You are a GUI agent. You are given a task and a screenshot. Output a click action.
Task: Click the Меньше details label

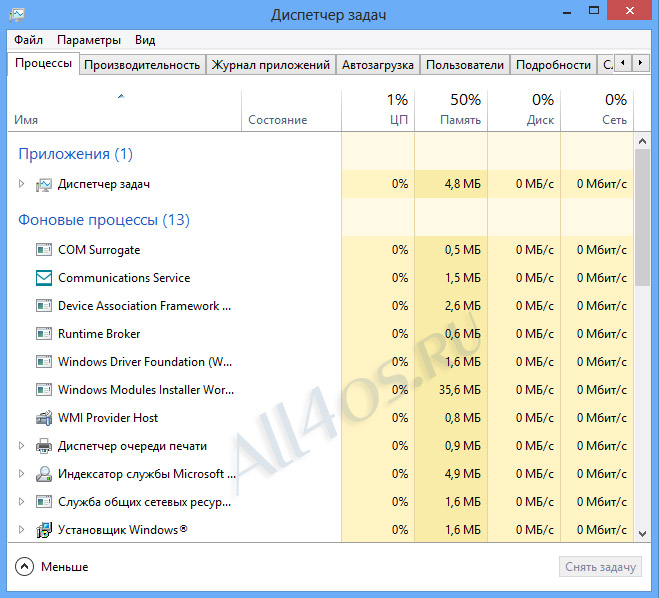point(64,567)
